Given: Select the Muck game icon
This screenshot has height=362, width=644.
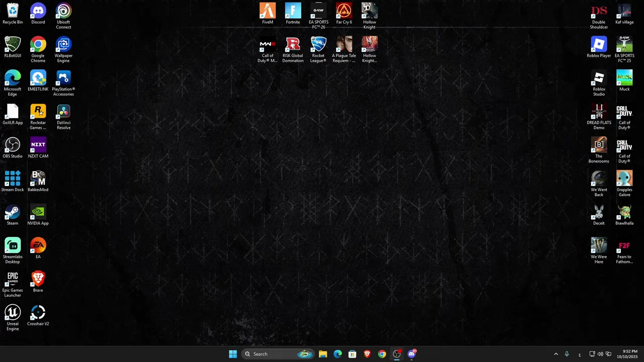Looking at the screenshot, I should click(624, 81).
